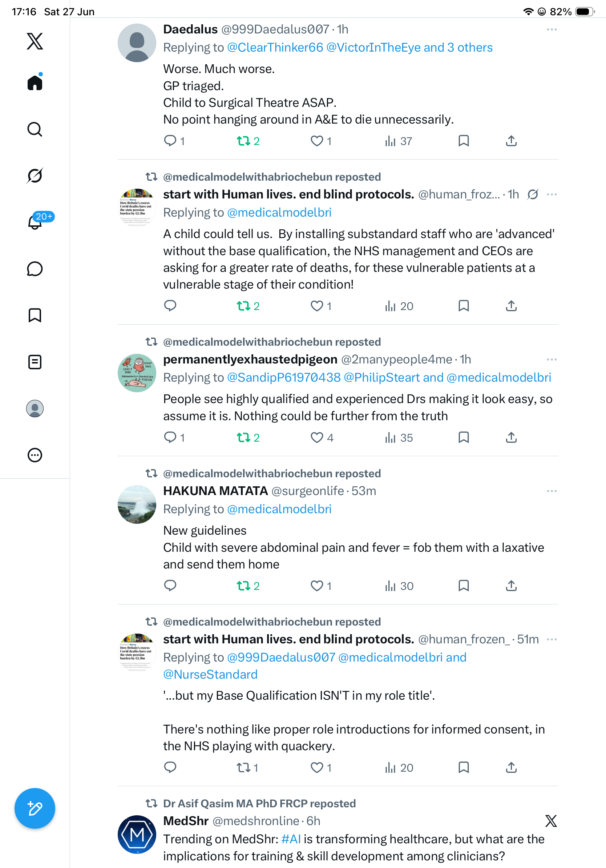Viewport: 606px width, 868px height.
Task: Bookmark the HAKUNA MATATA post
Action: click(x=464, y=586)
